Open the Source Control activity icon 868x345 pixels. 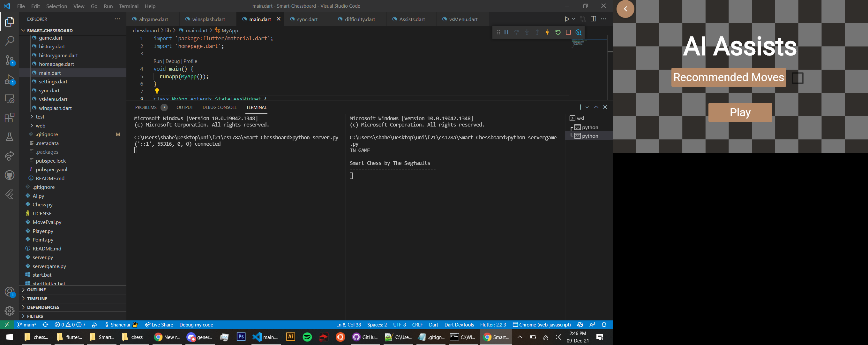tap(10, 60)
